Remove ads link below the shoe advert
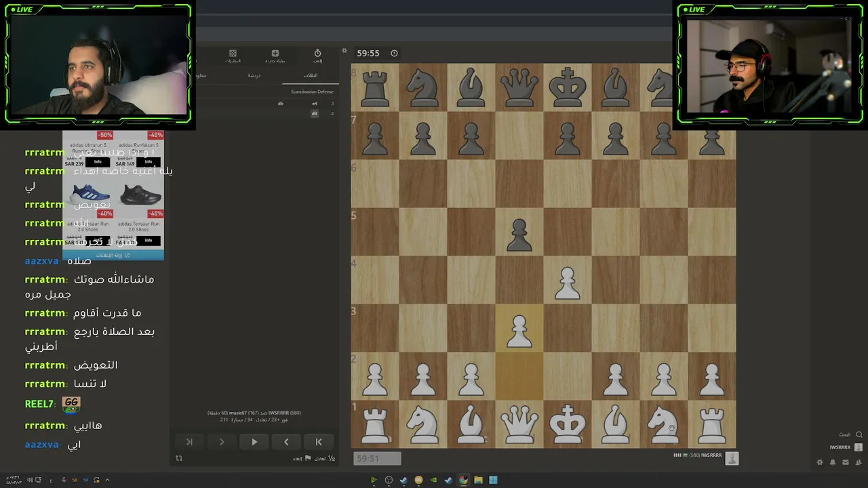Viewport: 868px width, 488px height. tap(113, 256)
